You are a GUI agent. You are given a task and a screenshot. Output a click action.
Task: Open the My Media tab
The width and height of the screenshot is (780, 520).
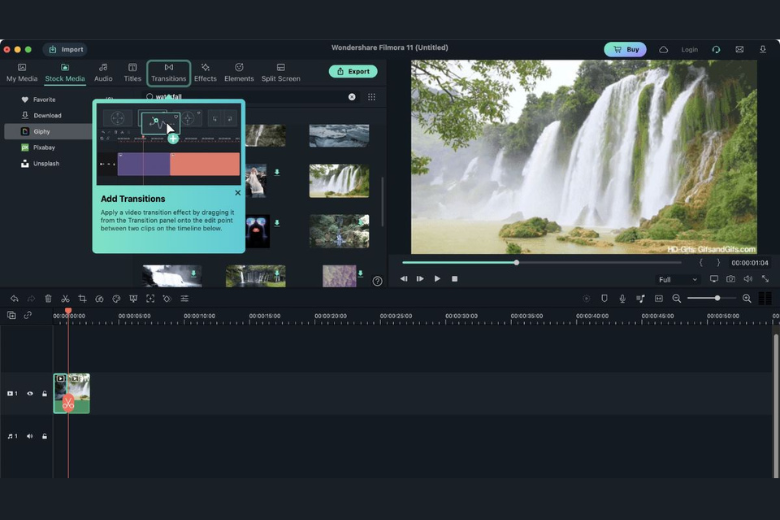pyautogui.click(x=22, y=73)
